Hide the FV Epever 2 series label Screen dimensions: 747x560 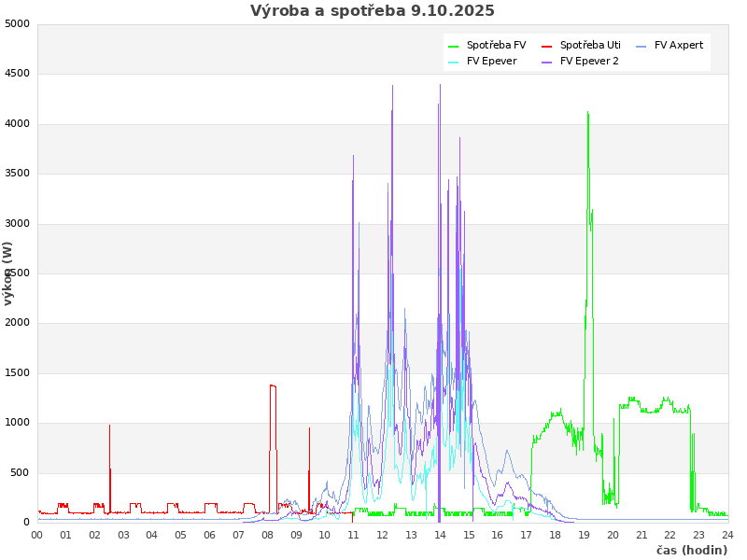click(x=595, y=62)
